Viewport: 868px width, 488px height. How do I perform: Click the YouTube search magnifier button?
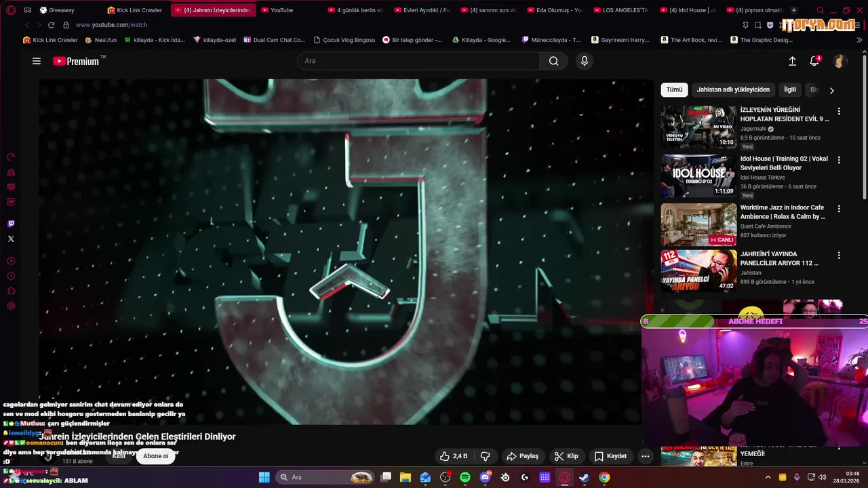(x=554, y=61)
